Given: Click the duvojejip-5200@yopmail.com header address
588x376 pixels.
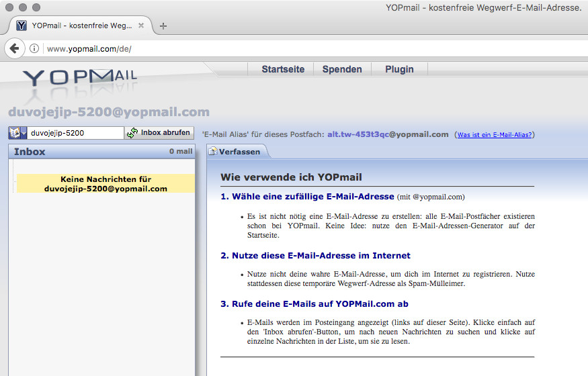Looking at the screenshot, I should pos(109,111).
